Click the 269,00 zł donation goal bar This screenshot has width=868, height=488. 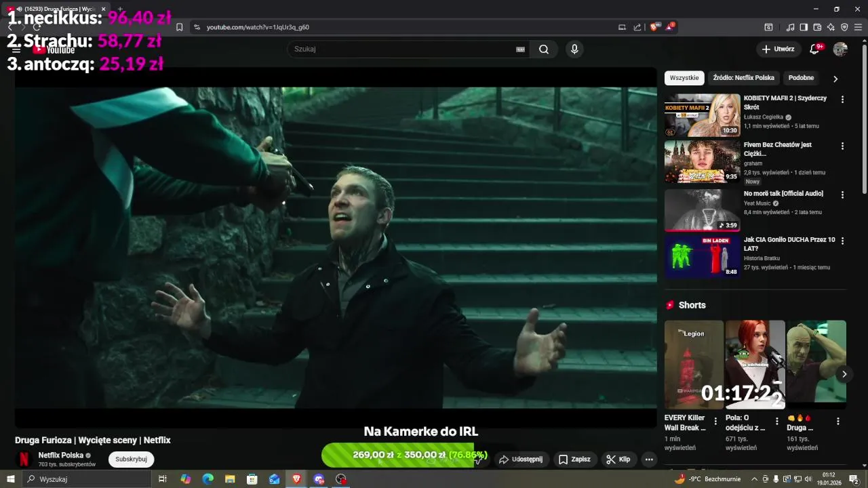404,455
